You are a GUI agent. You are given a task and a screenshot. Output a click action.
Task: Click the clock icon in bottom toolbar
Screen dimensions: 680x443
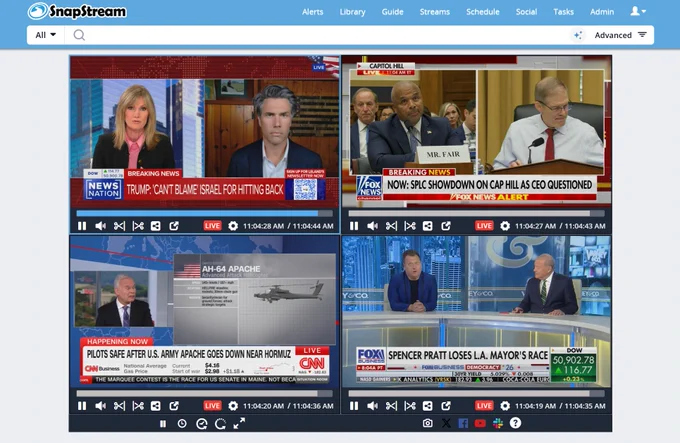point(182,423)
